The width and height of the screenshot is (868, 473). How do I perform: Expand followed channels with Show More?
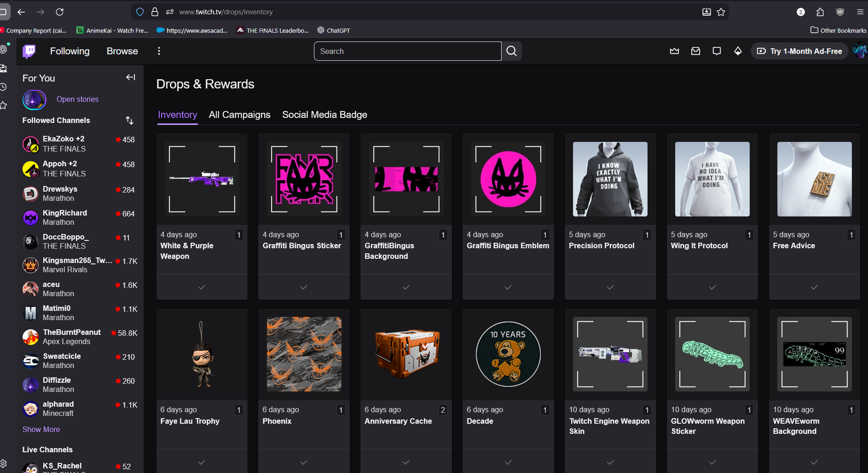41,429
